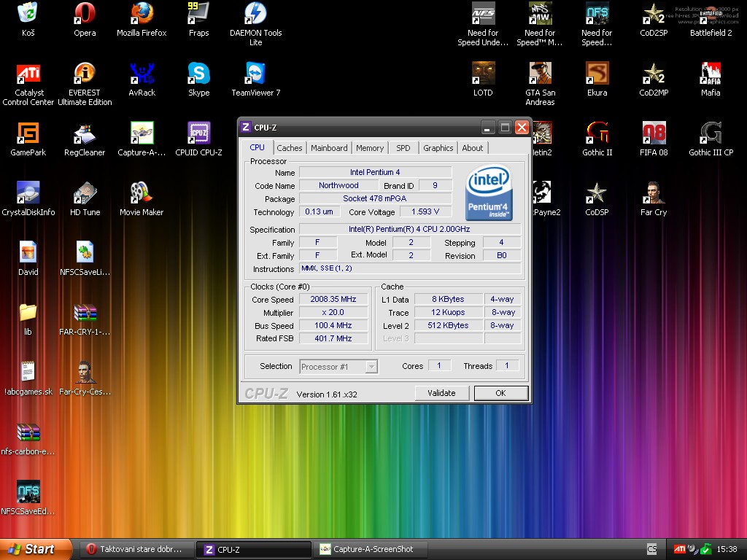This screenshot has width=747, height=560.
Task: Open the TeamViewer 7 shortcut
Action: (255, 74)
